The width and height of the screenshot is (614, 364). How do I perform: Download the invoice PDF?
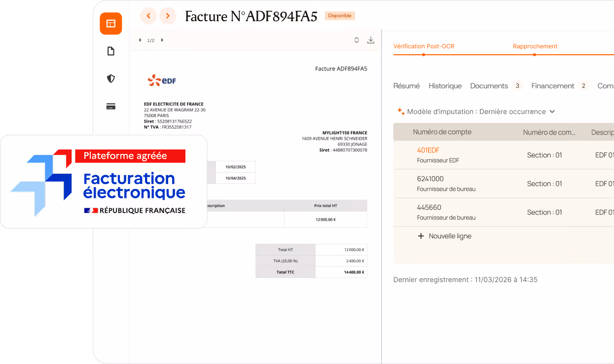371,40
